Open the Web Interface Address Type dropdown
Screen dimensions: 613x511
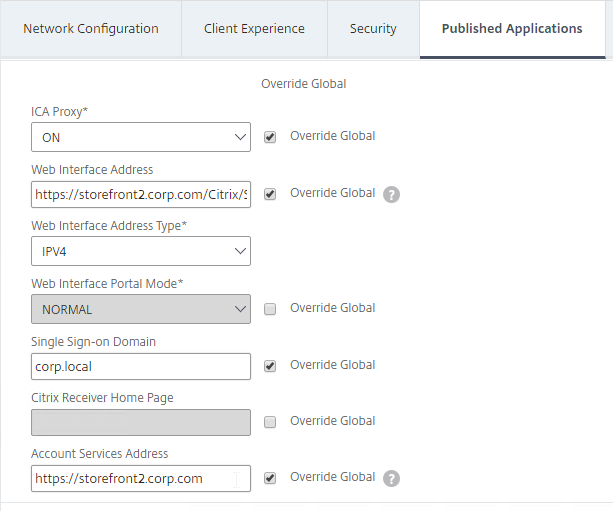(141, 251)
